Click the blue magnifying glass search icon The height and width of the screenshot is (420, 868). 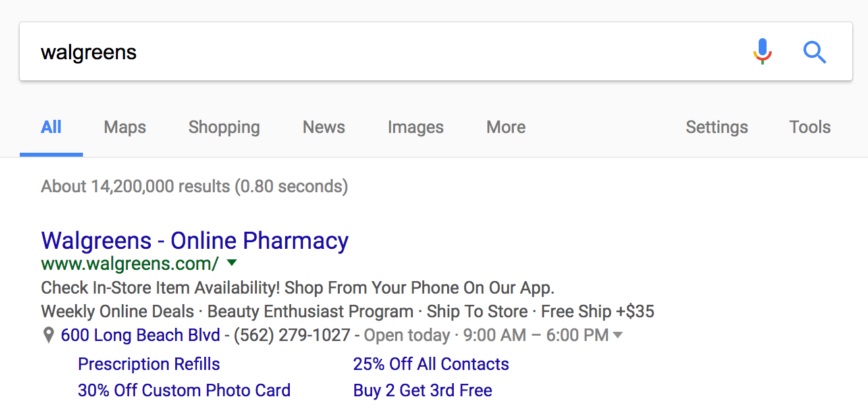815,52
